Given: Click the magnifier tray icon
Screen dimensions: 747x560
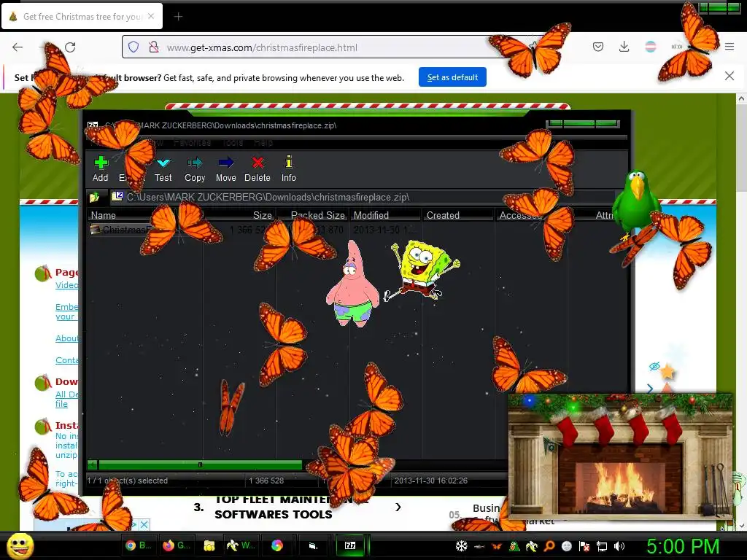Looking at the screenshot, I should [x=549, y=546].
